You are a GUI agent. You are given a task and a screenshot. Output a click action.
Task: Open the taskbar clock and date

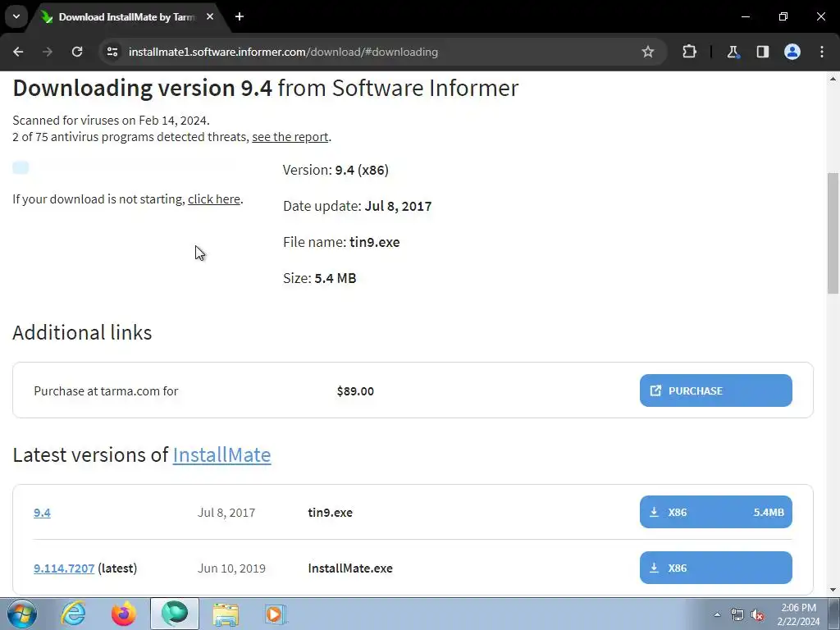798,614
